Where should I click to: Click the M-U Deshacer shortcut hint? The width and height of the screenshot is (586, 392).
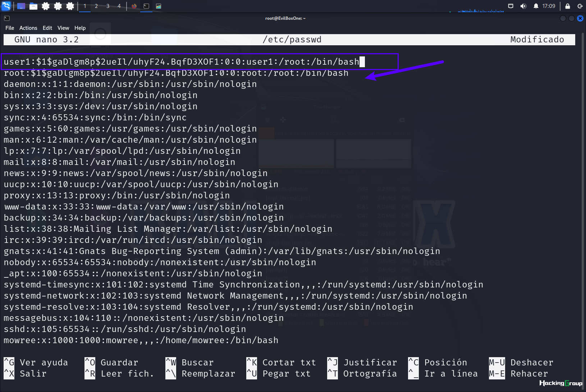(x=521, y=363)
